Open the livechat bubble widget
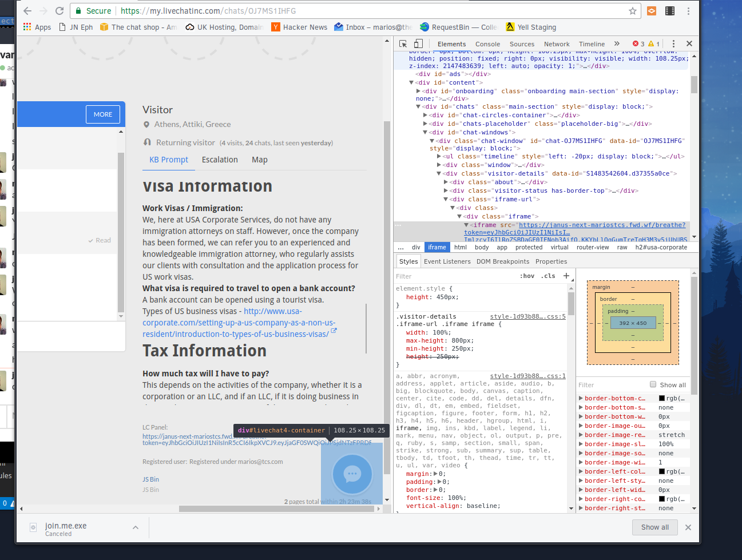Viewport: 742px width, 560px height. pyautogui.click(x=352, y=474)
